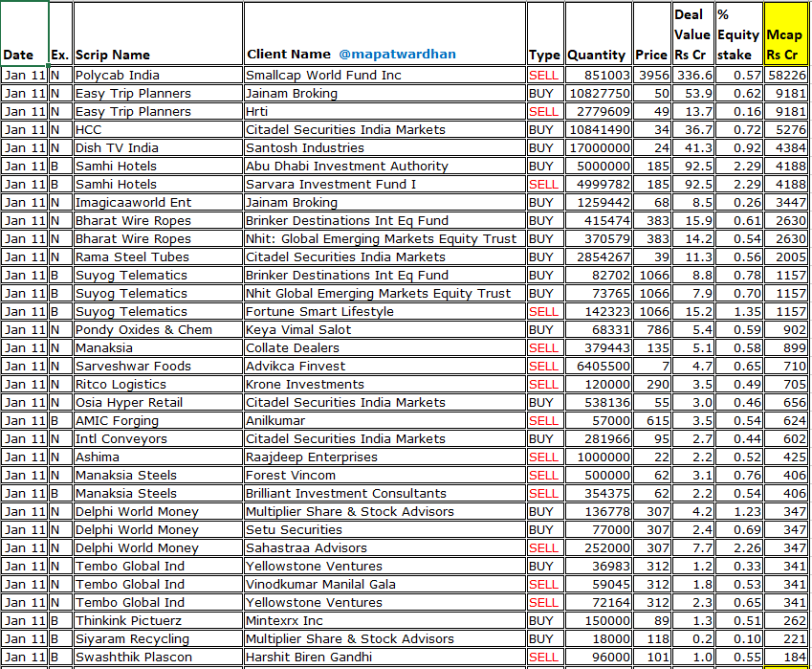This screenshot has width=812, height=669.
Task: Click the 'Hrti' client name cell
Action: [x=384, y=111]
